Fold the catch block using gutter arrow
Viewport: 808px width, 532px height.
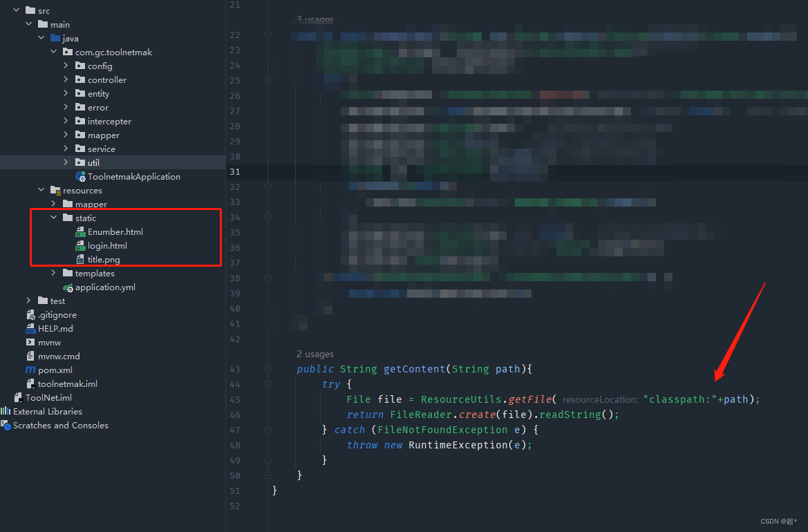coord(267,430)
